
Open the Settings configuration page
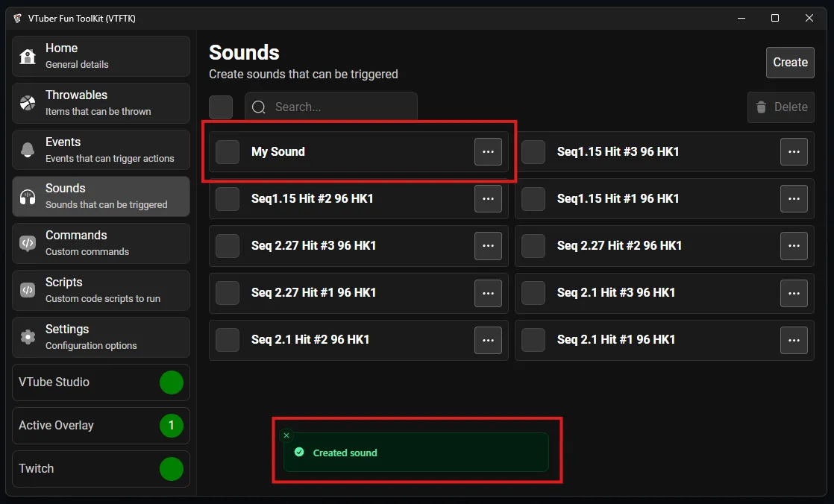point(101,337)
